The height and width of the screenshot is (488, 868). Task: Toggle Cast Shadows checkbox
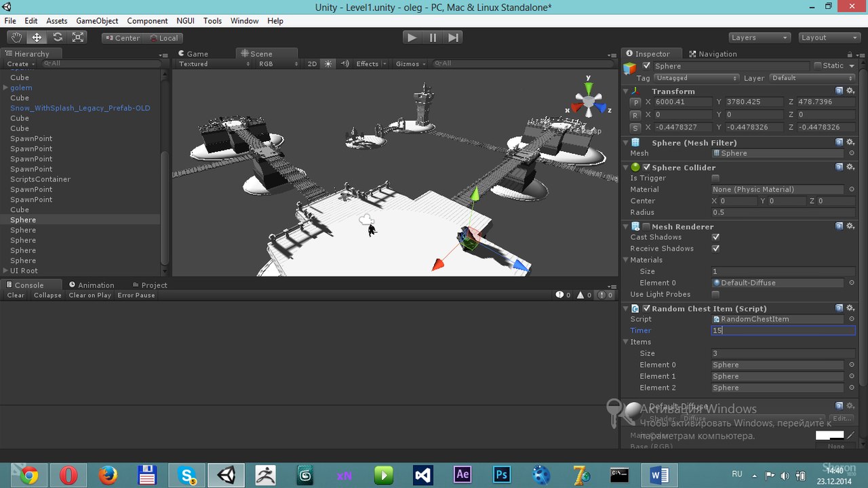[x=715, y=237]
